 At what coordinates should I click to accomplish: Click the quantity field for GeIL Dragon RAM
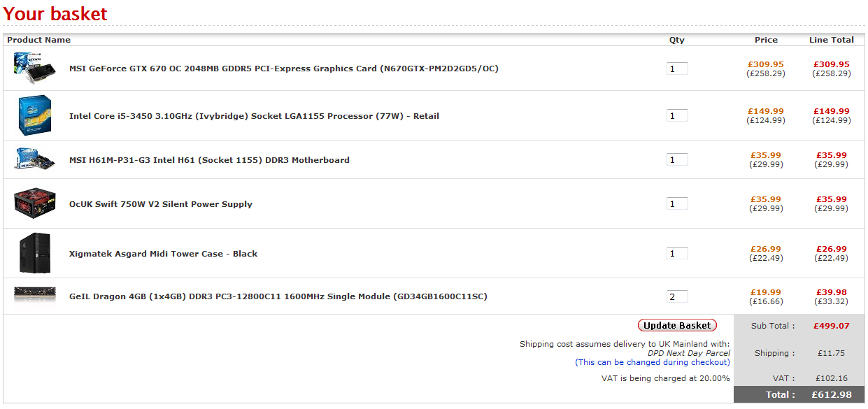pyautogui.click(x=677, y=296)
